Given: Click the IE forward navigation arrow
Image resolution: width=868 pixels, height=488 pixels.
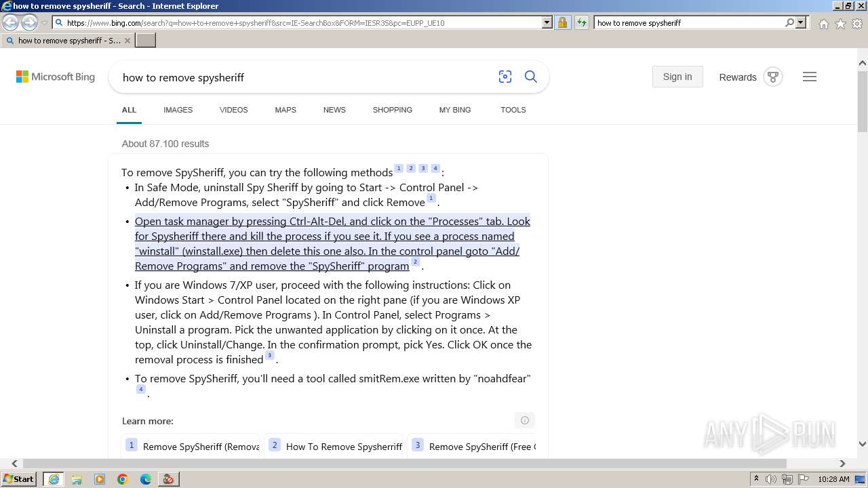Looking at the screenshot, I should coord(29,23).
